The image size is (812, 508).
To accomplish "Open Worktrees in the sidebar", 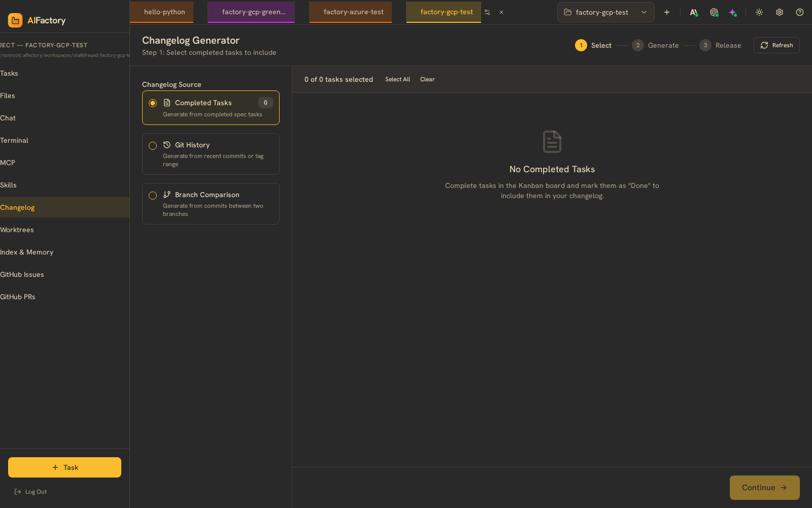I will tap(64, 230).
